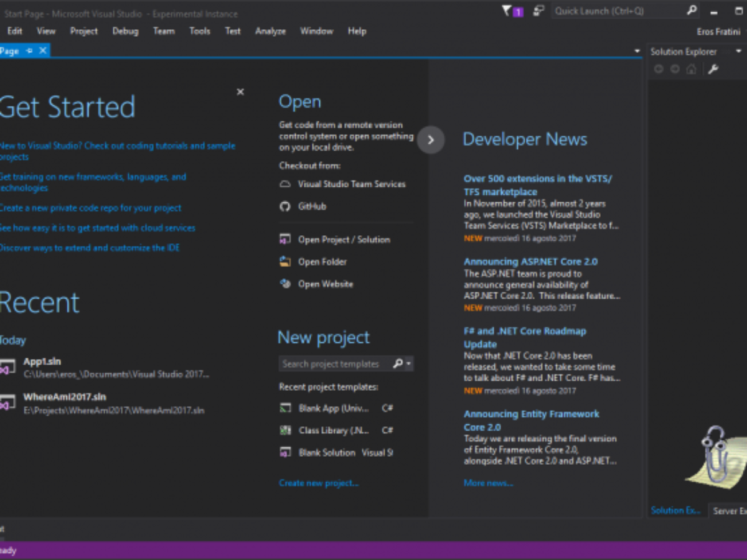Viewport: 747px width, 560px height.
Task: Click Create a new private code repo link
Action: point(90,208)
